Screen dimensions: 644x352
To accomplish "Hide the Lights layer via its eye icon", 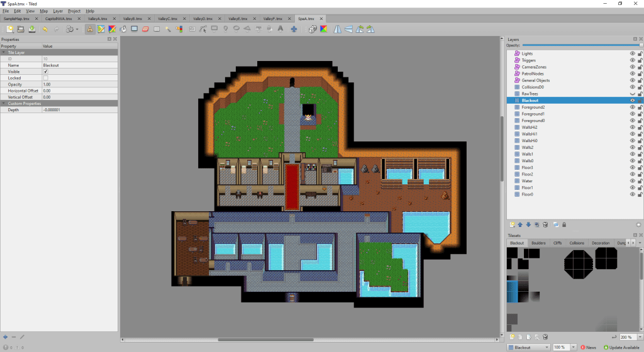I will point(633,53).
